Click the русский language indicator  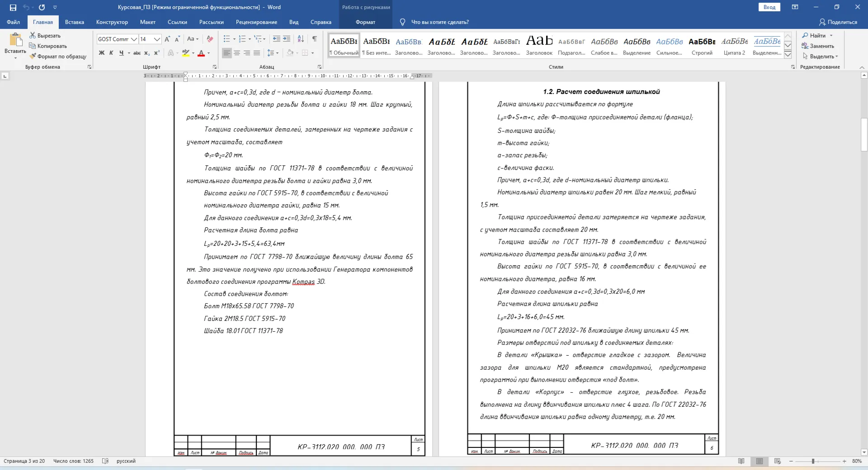[x=126, y=461]
